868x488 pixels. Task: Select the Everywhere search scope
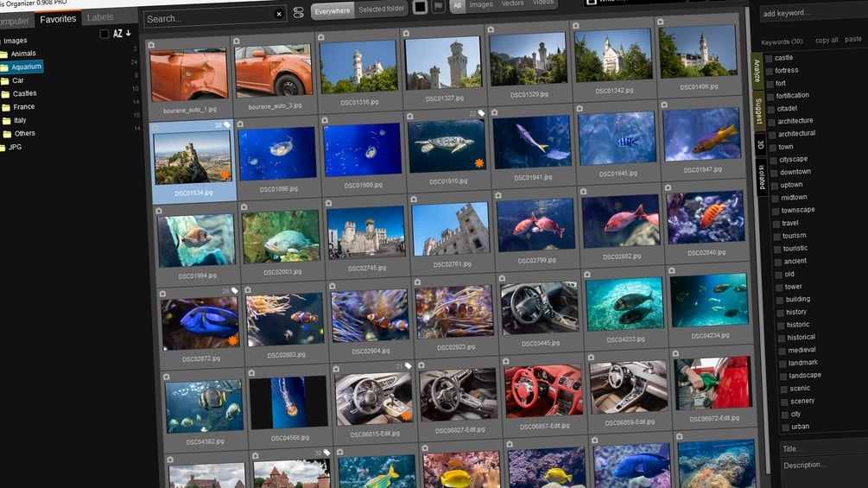(x=333, y=10)
